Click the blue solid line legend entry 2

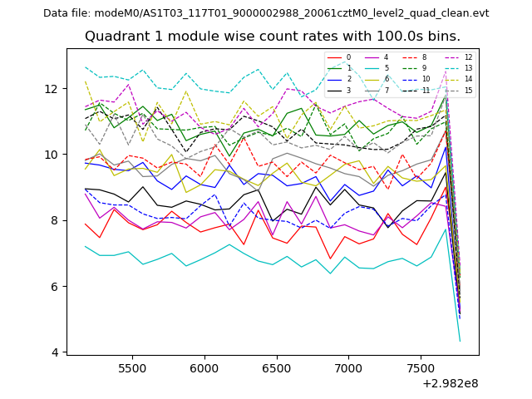coord(339,79)
